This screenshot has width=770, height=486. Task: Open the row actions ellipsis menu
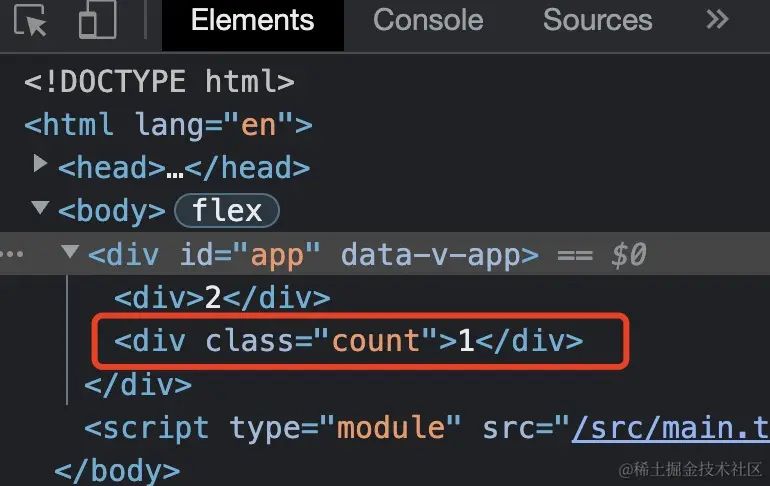12,254
